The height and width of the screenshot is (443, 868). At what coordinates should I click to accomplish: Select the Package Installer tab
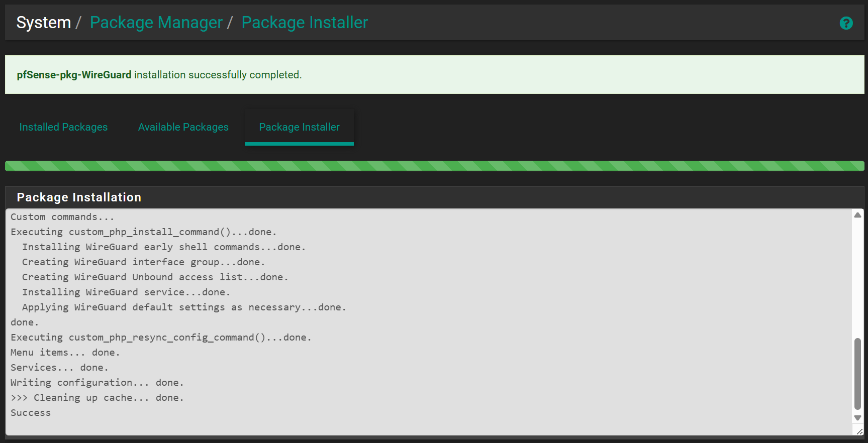[299, 127]
